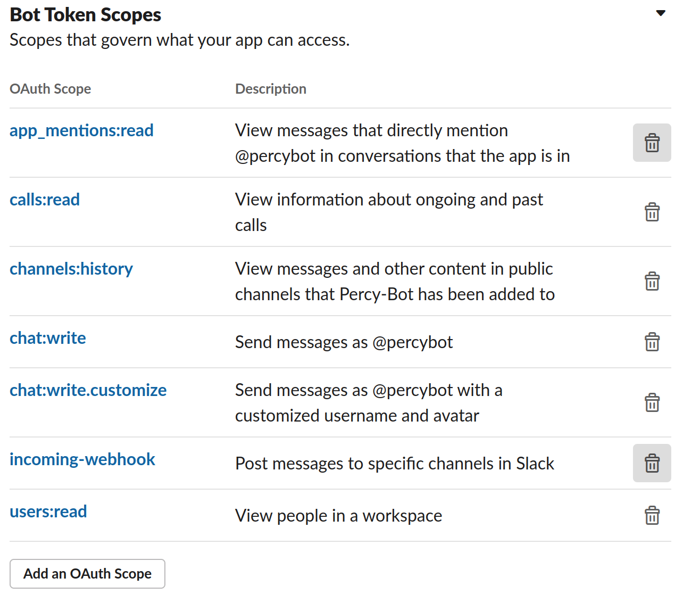
Task: Remove users:read scope using trash icon
Action: point(652,515)
